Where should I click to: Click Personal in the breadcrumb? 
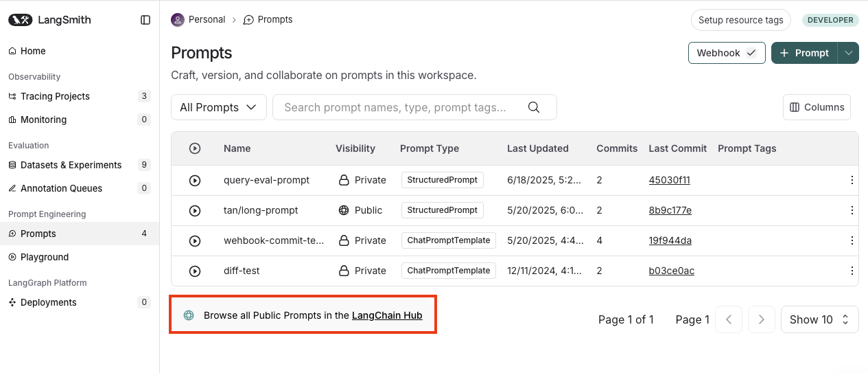[207, 20]
